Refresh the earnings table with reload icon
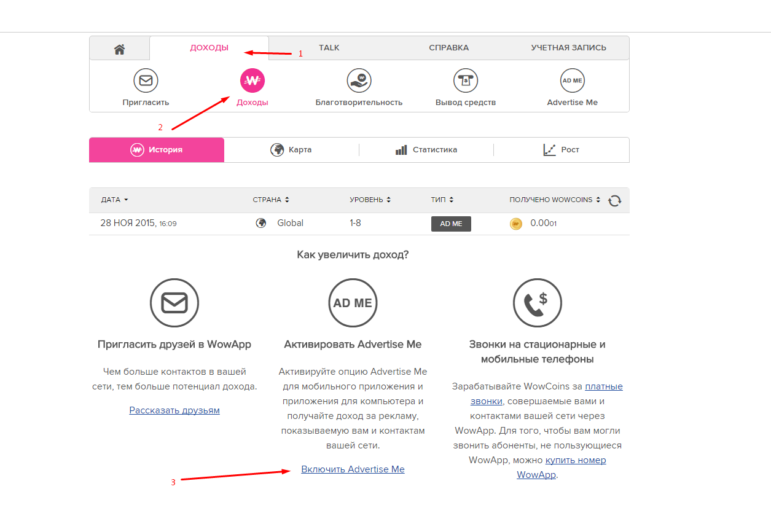The height and width of the screenshot is (532, 771). point(614,201)
